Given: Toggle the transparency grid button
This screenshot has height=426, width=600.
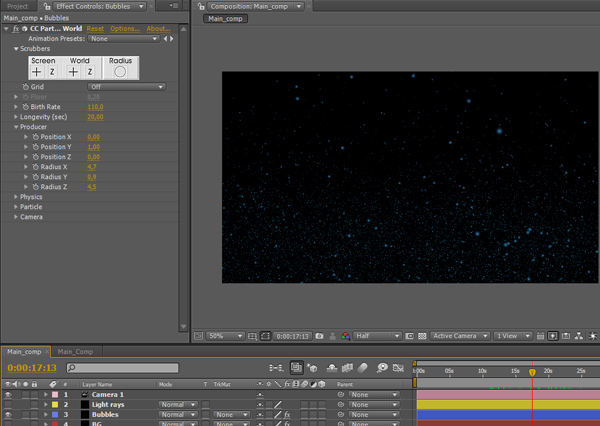Looking at the screenshot, I should coord(422,336).
